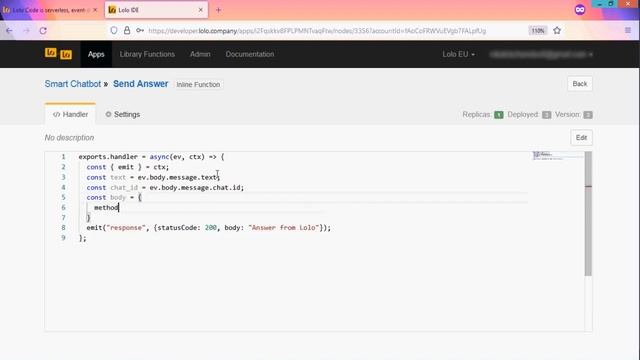Click the No description text

click(x=69, y=138)
